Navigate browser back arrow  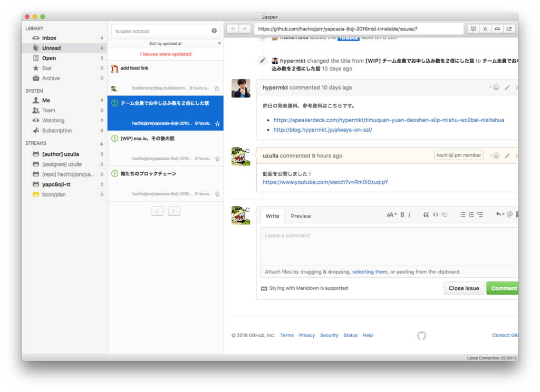[233, 29]
